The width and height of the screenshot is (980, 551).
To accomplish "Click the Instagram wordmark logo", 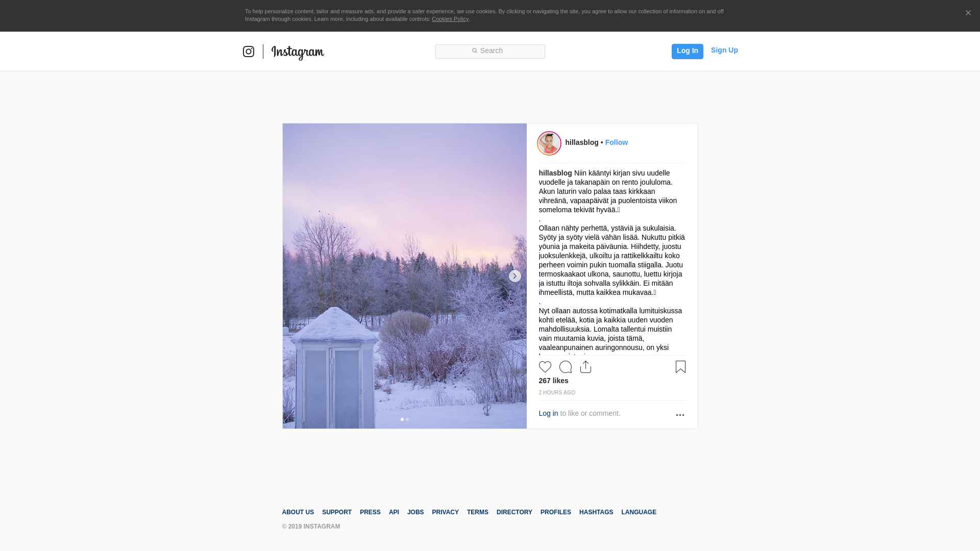I will point(298,53).
